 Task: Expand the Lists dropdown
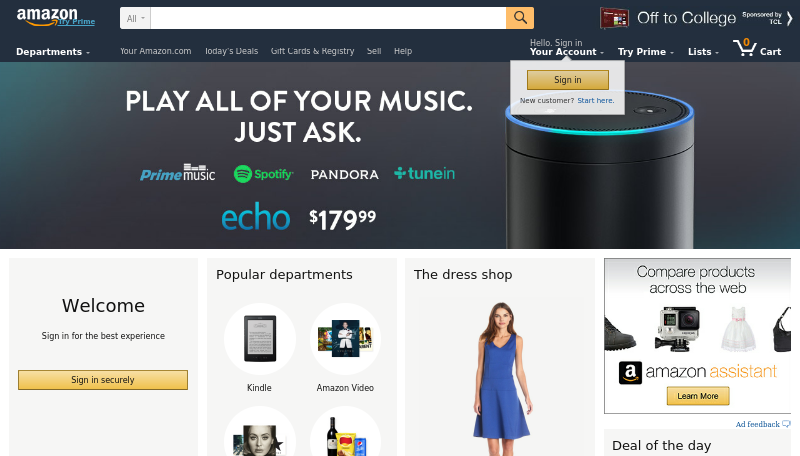point(703,52)
